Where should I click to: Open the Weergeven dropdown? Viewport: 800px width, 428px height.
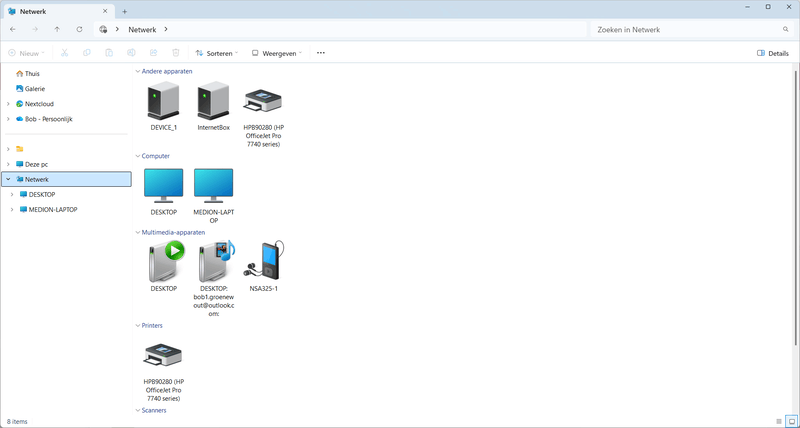click(x=277, y=53)
